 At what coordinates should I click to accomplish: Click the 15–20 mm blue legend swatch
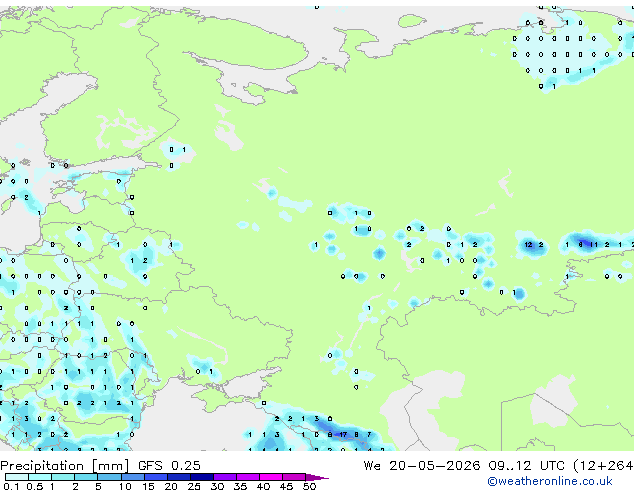point(155,477)
